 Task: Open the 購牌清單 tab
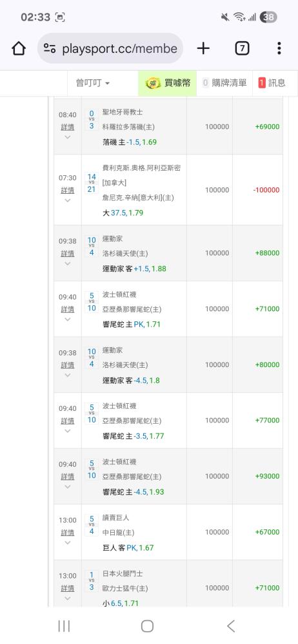(x=224, y=83)
